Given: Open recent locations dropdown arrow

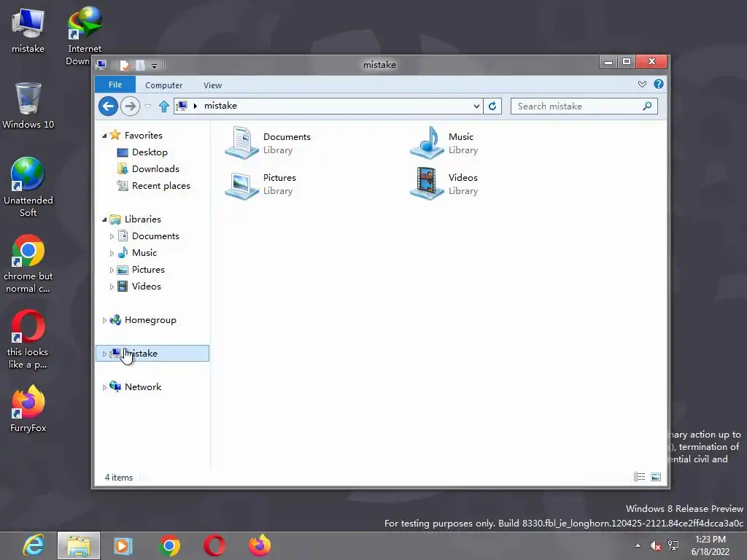Looking at the screenshot, I should coord(147,106).
